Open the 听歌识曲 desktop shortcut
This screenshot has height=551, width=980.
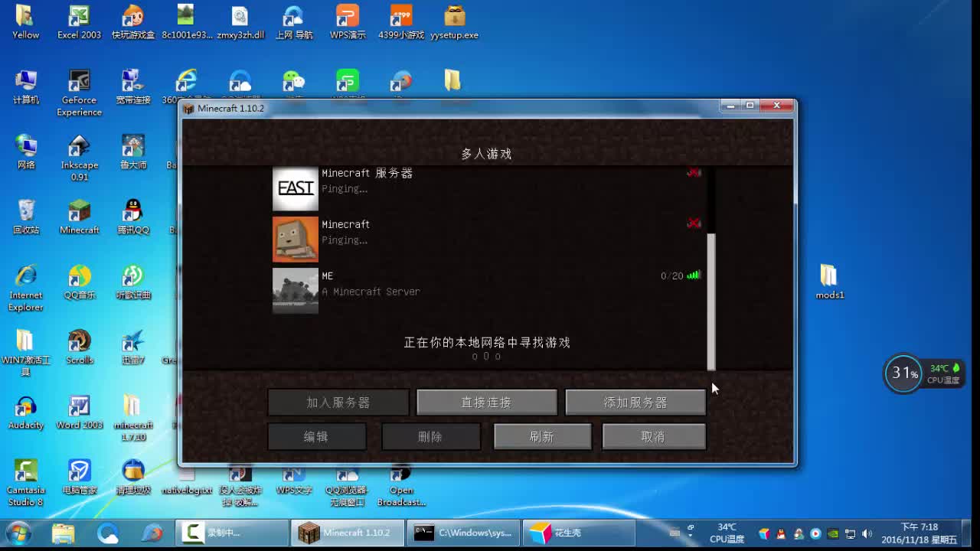[133, 282]
